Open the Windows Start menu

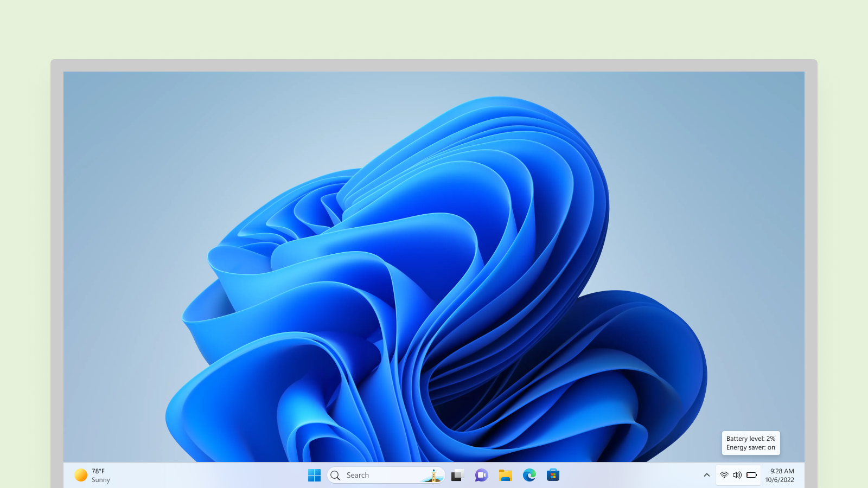314,475
